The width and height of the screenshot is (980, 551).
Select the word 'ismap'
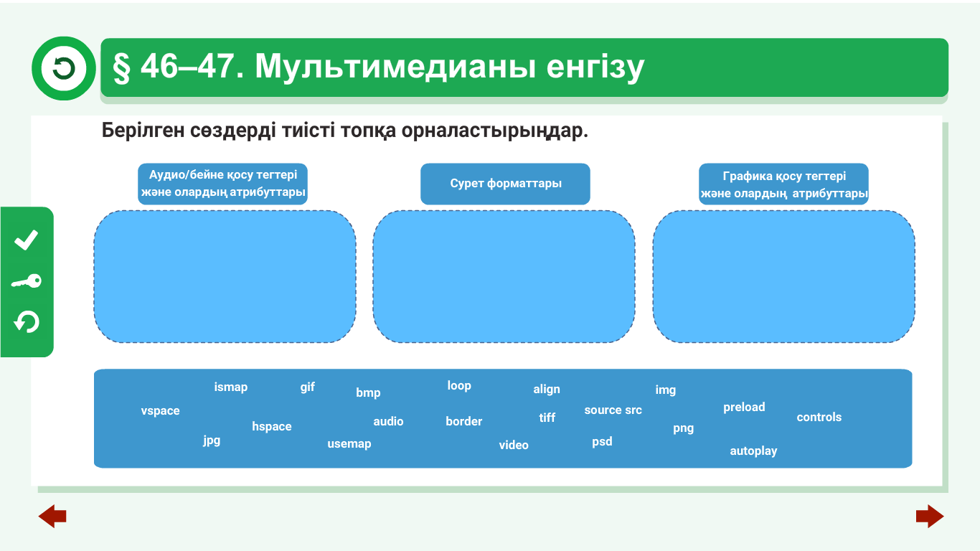coord(231,387)
